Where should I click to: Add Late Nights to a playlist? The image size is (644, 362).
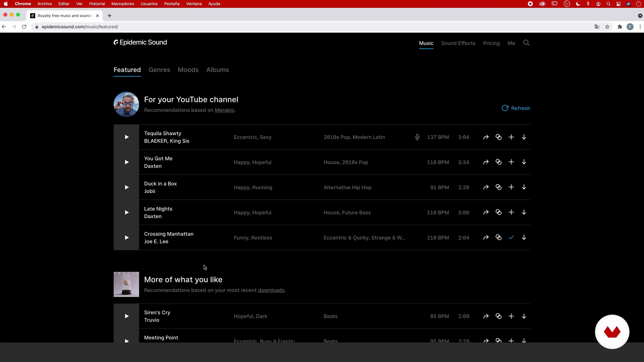click(511, 212)
